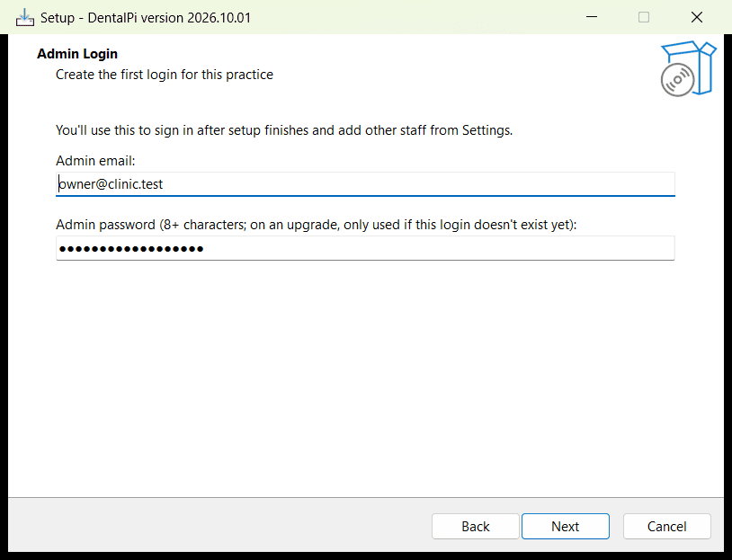The image size is (732, 560).
Task: Click the box and disc installer graphic
Action: 688,68
